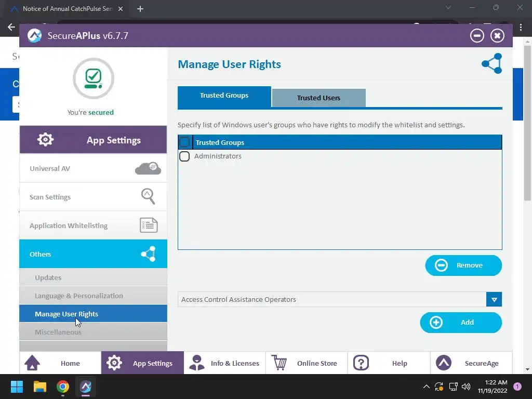Close the Notice of Annual CatchPulse browser tab
This screenshot has width=532, height=399.
(121, 9)
